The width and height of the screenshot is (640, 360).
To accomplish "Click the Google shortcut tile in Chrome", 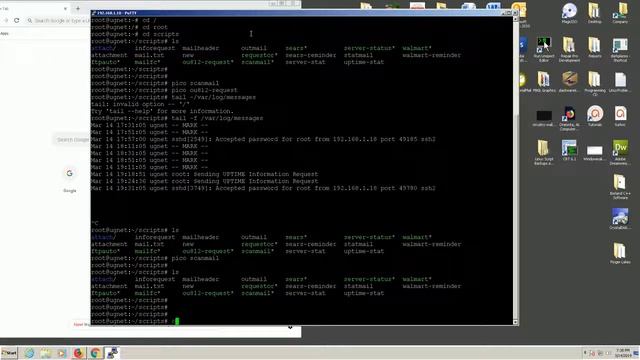I will (x=69, y=179).
